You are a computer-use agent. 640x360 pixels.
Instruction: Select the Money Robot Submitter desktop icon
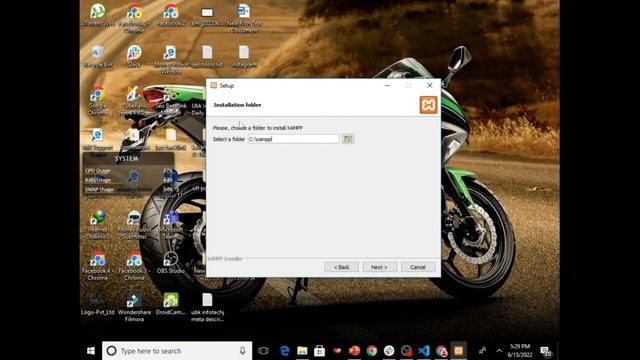click(x=134, y=224)
